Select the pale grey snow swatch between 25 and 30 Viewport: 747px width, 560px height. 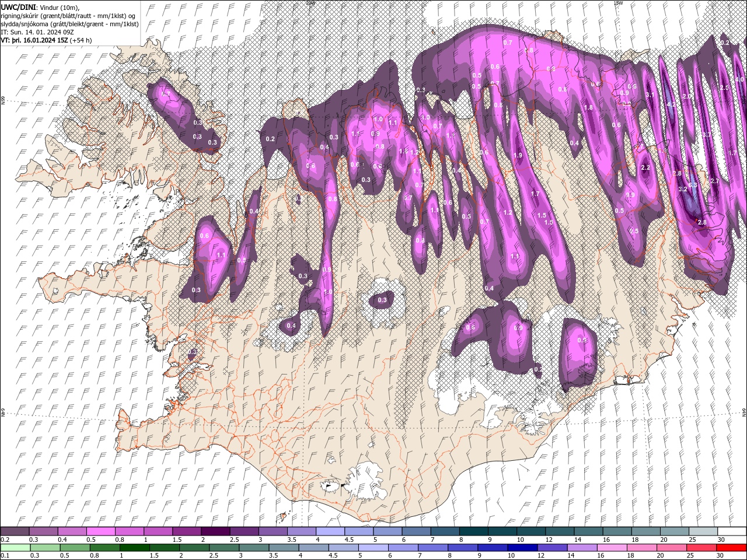pos(703,531)
